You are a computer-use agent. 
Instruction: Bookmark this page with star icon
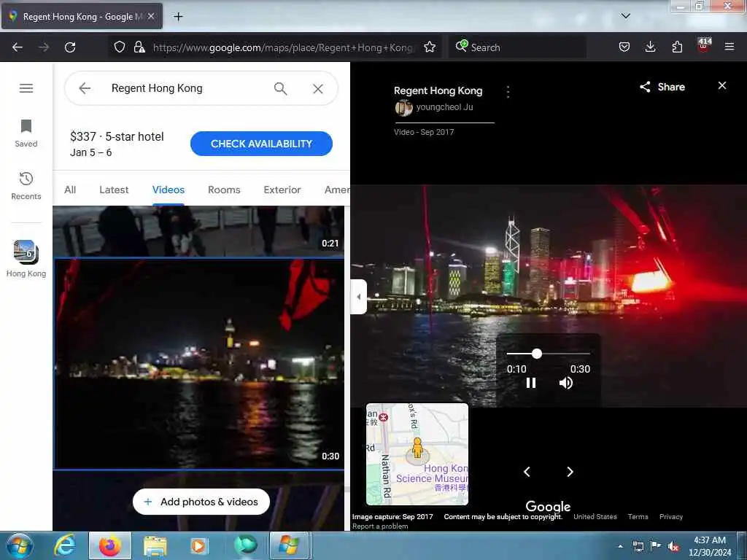(430, 47)
